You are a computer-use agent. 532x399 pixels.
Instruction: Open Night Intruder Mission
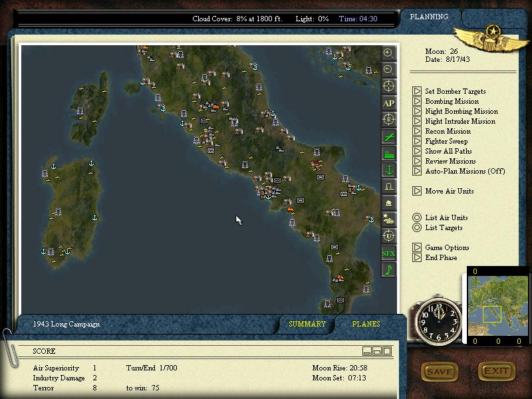tap(454, 121)
